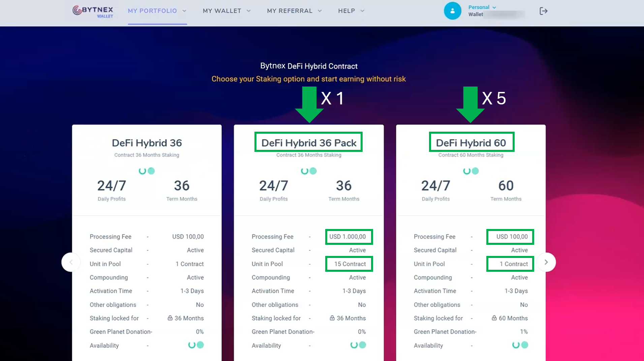Expand the My Referral dropdown menu

pyautogui.click(x=294, y=11)
